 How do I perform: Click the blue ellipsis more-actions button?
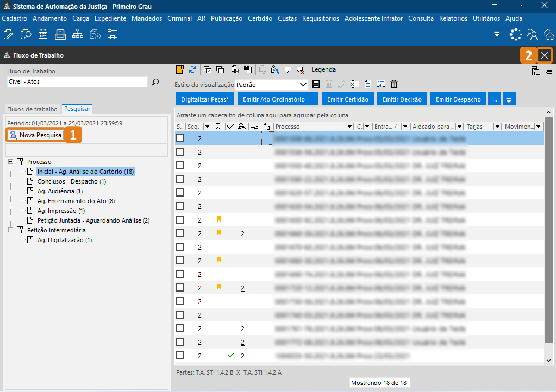[495, 99]
